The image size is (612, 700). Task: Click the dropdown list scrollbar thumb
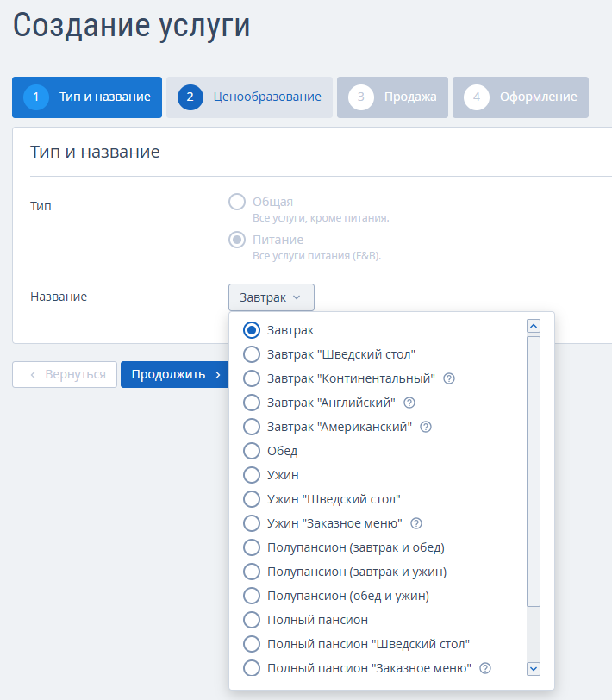click(x=534, y=472)
